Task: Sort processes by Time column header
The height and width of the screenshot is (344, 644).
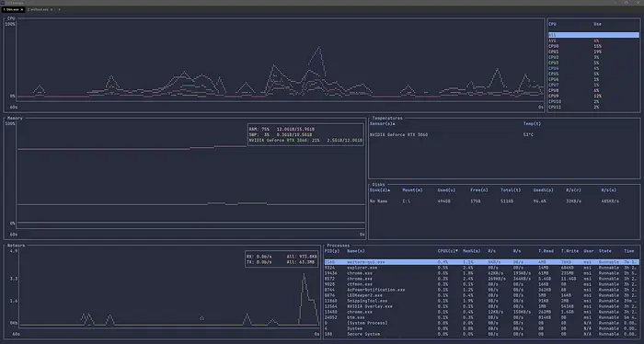Action: pyautogui.click(x=628, y=251)
